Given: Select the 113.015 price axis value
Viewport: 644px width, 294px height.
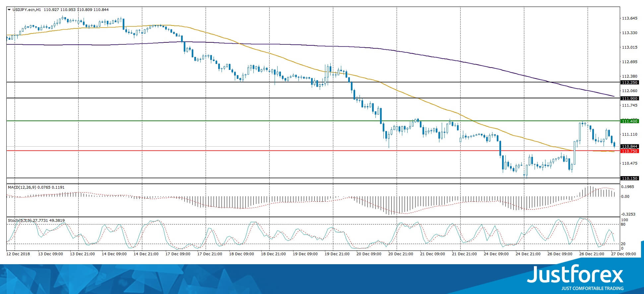Looking at the screenshot, I should pos(630,47).
